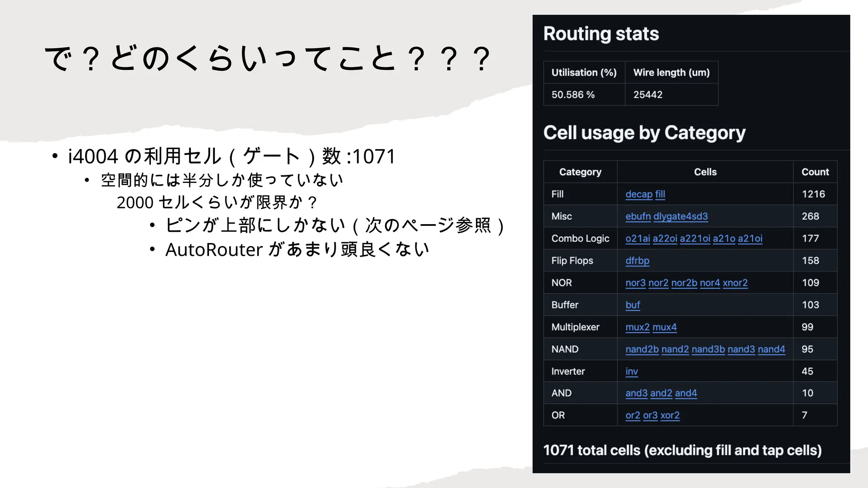868x488 pixels.
Task: Open the or2 cell link
Action: (633, 415)
